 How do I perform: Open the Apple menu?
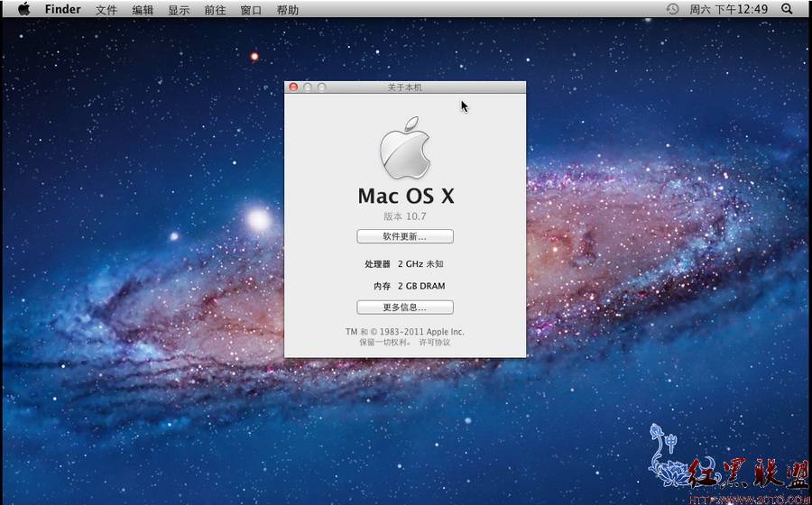pyautogui.click(x=23, y=9)
